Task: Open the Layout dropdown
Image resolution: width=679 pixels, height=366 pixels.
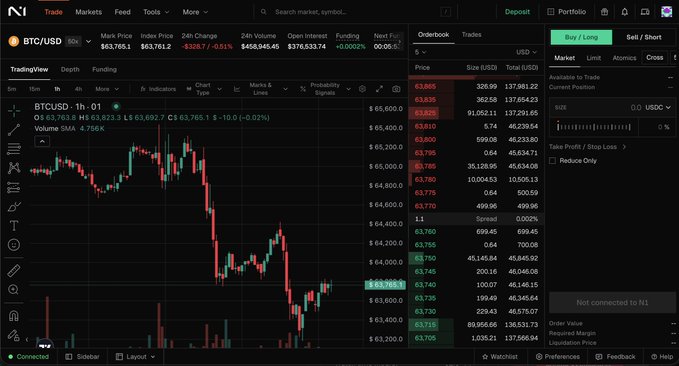Action: (136, 356)
